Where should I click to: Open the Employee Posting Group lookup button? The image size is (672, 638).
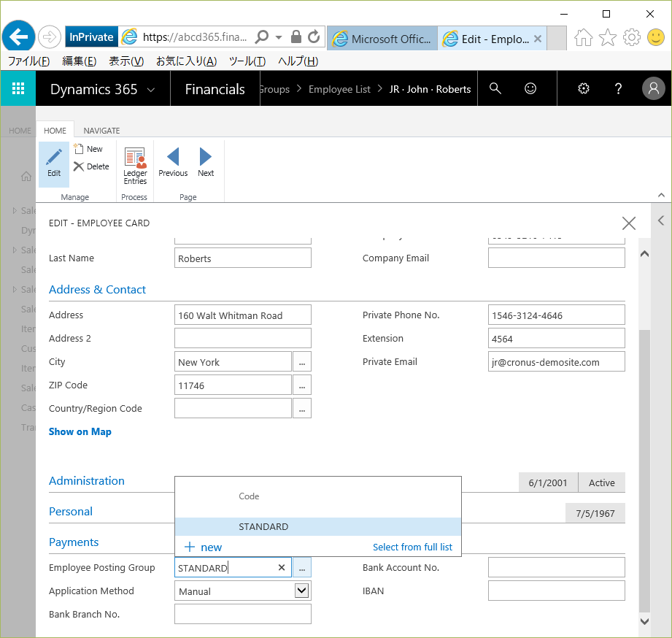pyautogui.click(x=302, y=567)
